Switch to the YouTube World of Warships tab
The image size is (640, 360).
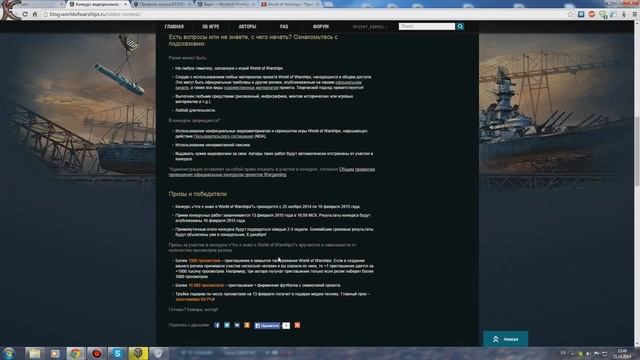[290, 4]
